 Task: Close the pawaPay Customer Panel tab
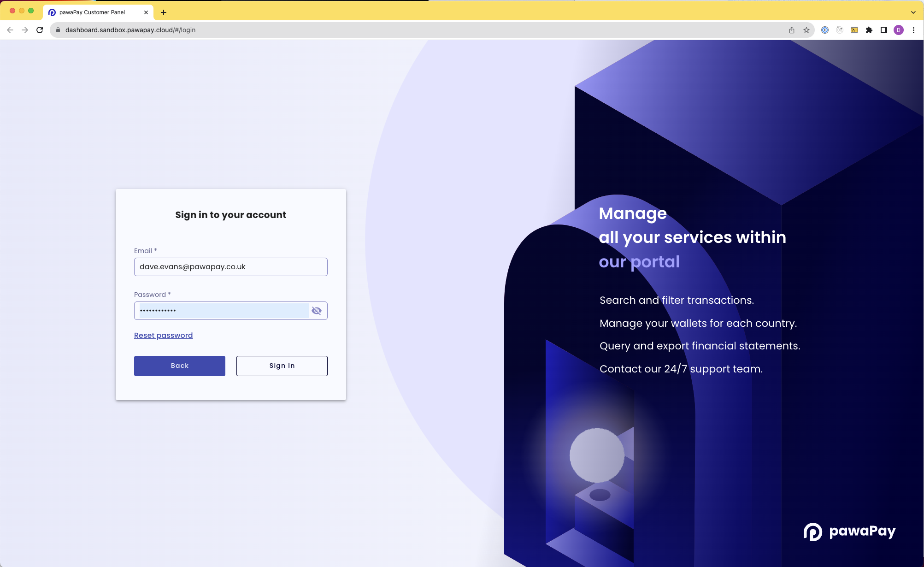pos(146,12)
